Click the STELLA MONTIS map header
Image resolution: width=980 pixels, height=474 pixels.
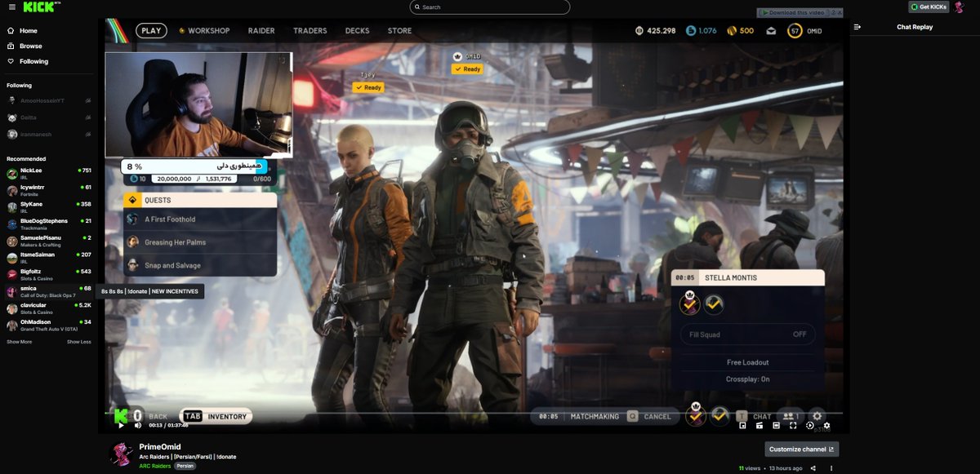(747, 277)
